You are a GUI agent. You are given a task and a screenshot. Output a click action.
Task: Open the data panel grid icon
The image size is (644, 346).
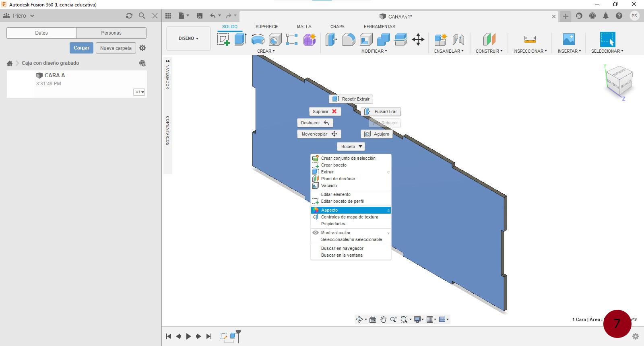168,16
